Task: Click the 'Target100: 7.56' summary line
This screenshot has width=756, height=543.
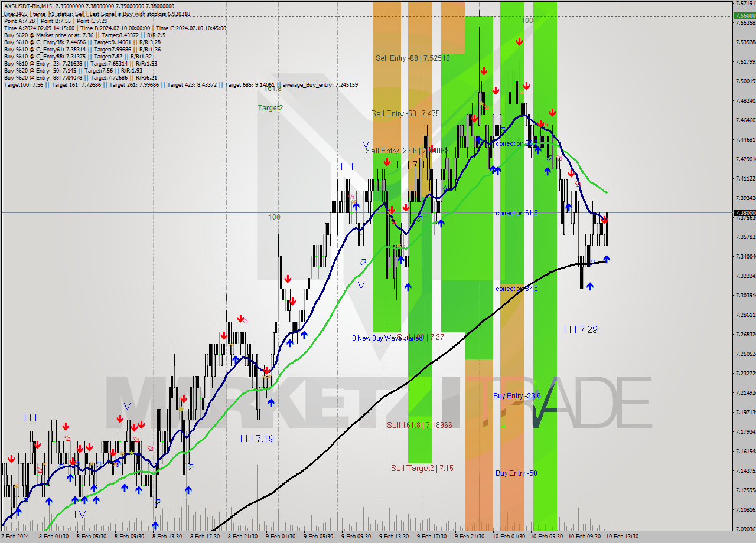Action: click(x=181, y=84)
